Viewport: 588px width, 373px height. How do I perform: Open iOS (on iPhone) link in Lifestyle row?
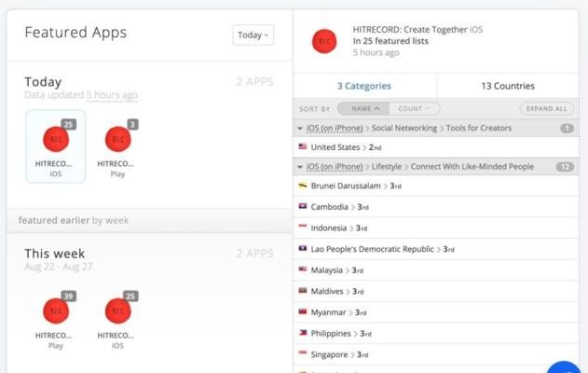click(335, 167)
